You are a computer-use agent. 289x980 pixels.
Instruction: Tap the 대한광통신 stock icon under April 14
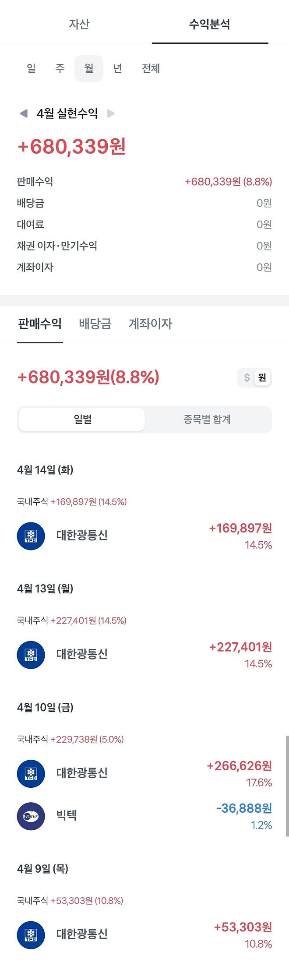(31, 535)
